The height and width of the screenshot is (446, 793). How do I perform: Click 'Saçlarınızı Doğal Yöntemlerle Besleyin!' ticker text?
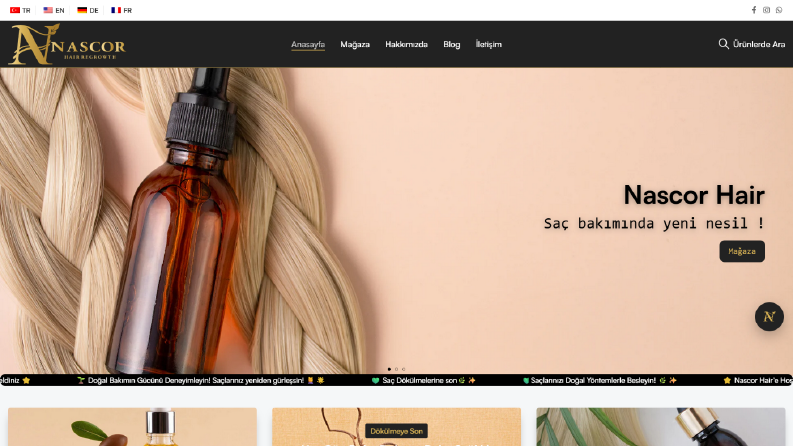[x=593, y=380]
